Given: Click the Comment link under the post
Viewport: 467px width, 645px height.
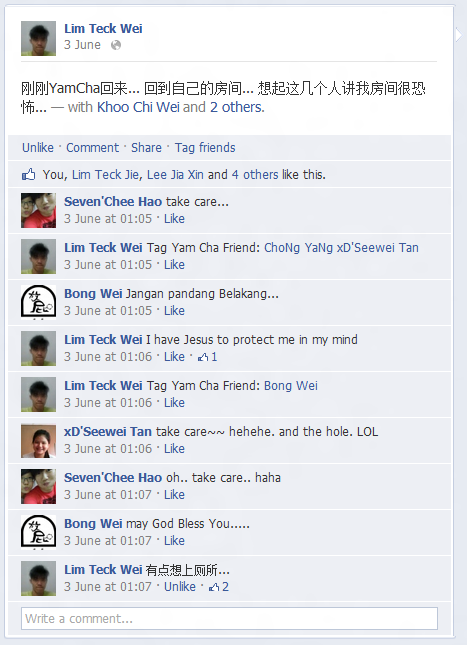Looking at the screenshot, I should [x=93, y=148].
